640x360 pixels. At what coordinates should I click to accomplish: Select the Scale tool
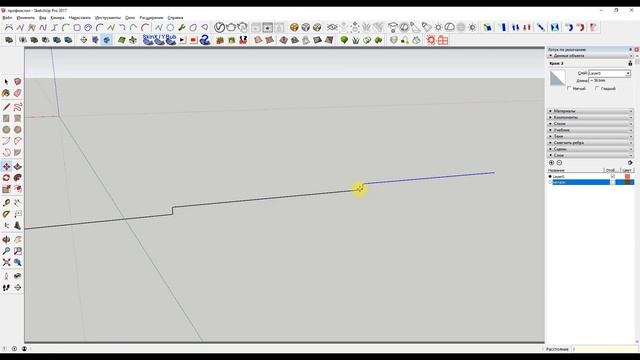click(x=6, y=189)
